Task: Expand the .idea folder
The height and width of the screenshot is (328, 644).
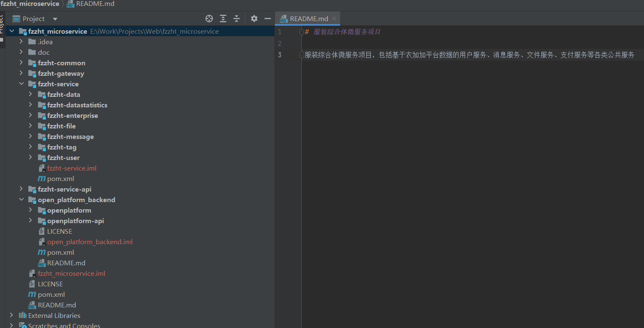Action: (21, 42)
